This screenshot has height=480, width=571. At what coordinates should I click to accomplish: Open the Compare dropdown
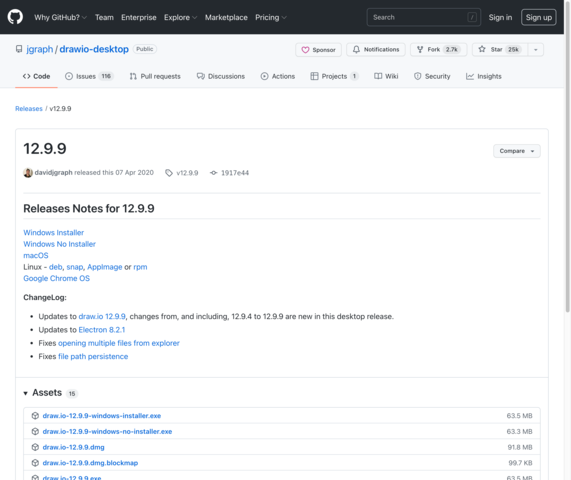(517, 151)
